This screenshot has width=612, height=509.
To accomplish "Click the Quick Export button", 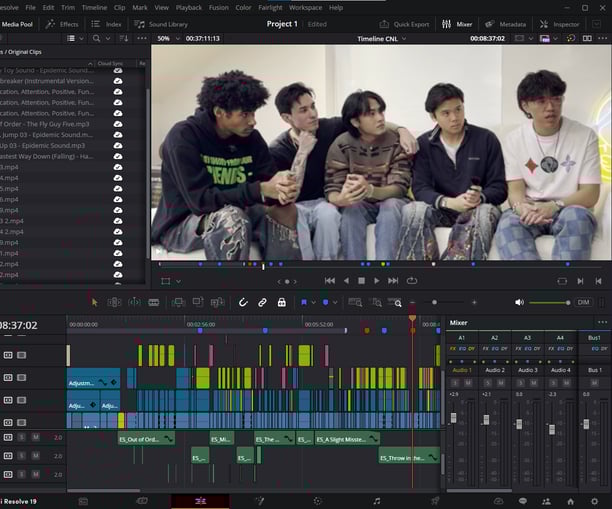I will click(404, 24).
